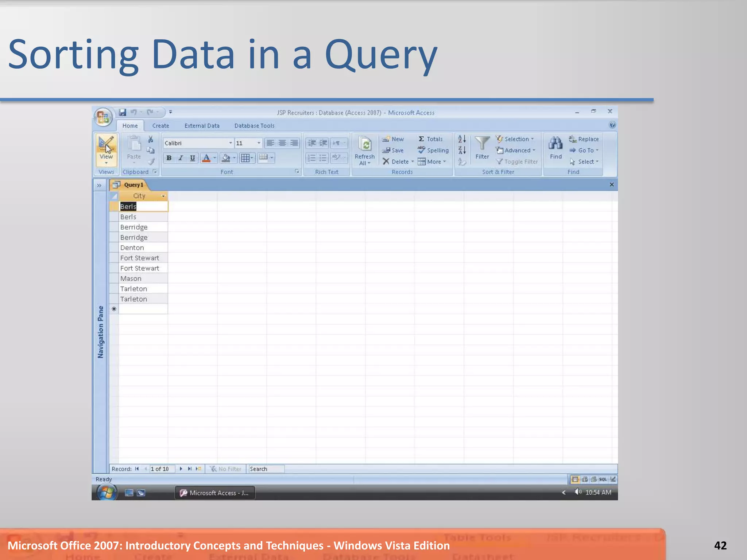Click the Bullets list icon
This screenshot has height=560, width=747.
(x=323, y=158)
